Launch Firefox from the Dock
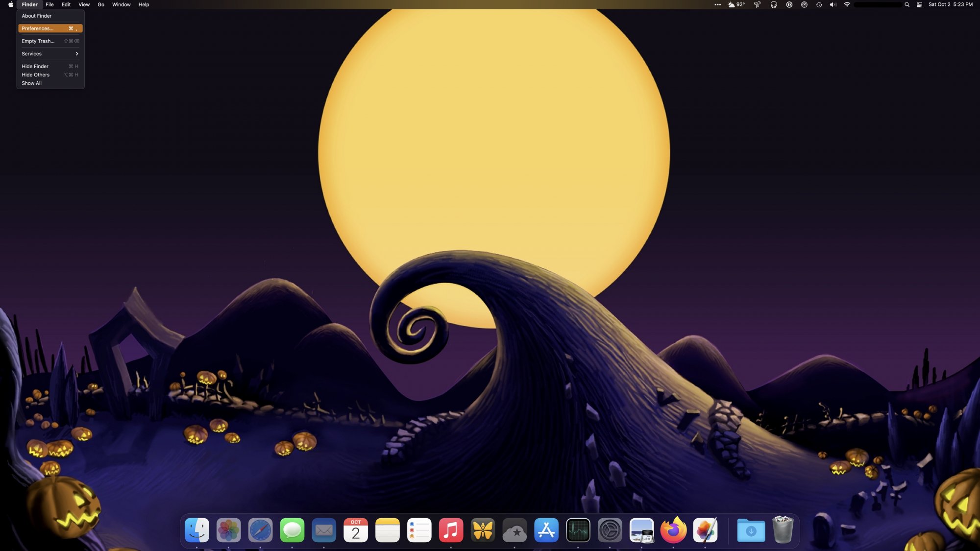The image size is (980, 551). pyautogui.click(x=673, y=530)
